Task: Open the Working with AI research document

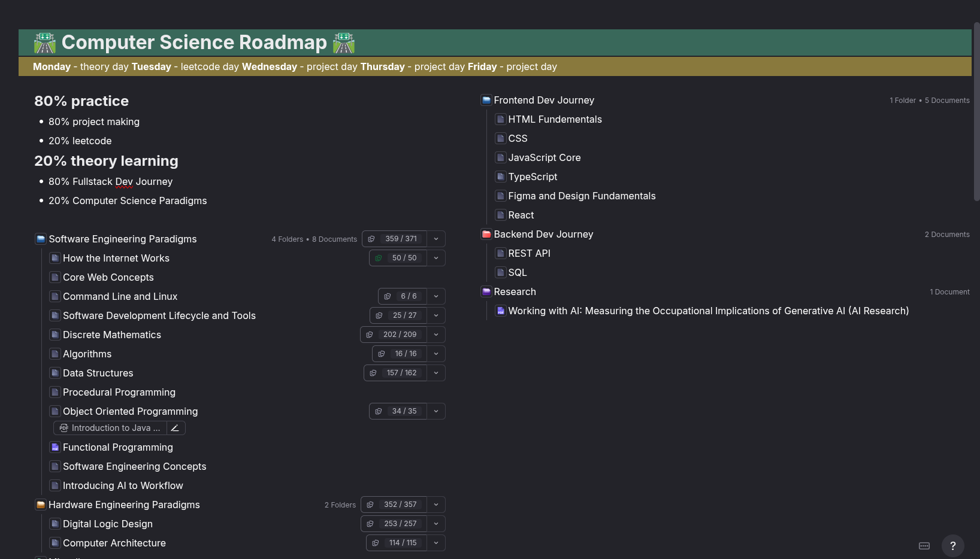Action: (708, 311)
